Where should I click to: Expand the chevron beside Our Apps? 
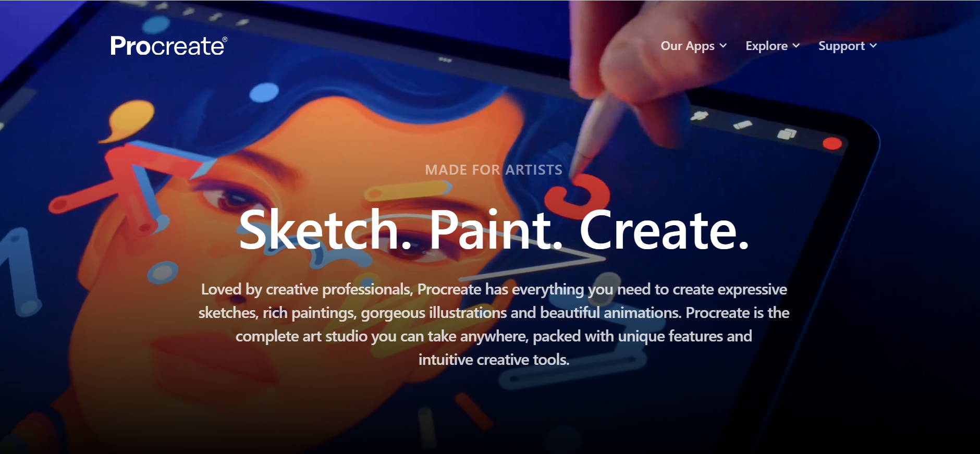coord(723,46)
